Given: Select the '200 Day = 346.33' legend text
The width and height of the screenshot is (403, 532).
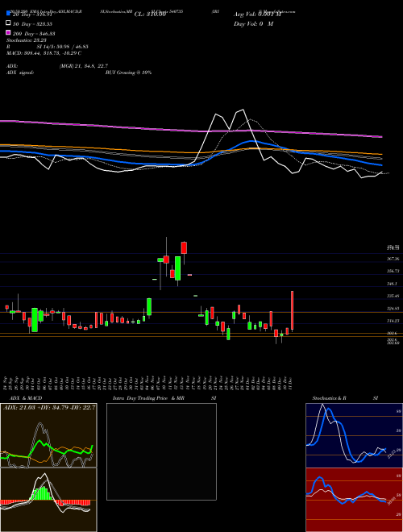Looking at the screenshot, I should tap(34, 34).
